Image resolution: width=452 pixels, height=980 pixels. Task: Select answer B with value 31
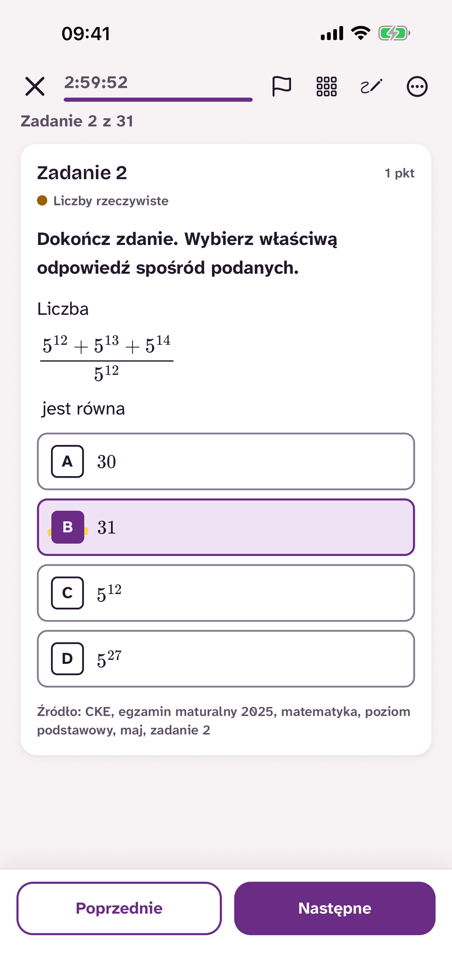(226, 527)
